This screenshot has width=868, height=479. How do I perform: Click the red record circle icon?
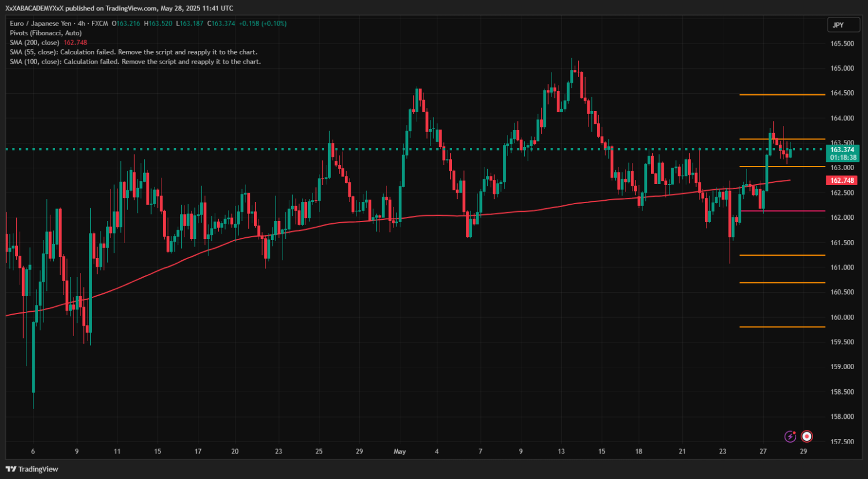pos(807,436)
